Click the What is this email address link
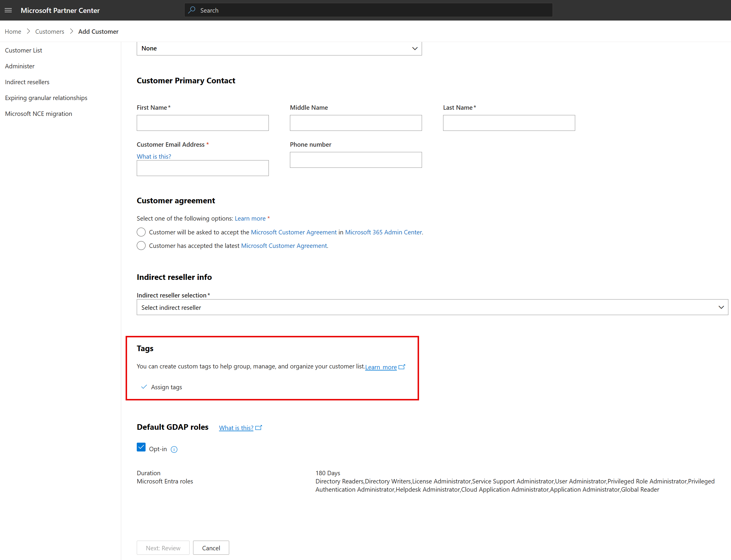Screen dimensions: 731x560 153,156
